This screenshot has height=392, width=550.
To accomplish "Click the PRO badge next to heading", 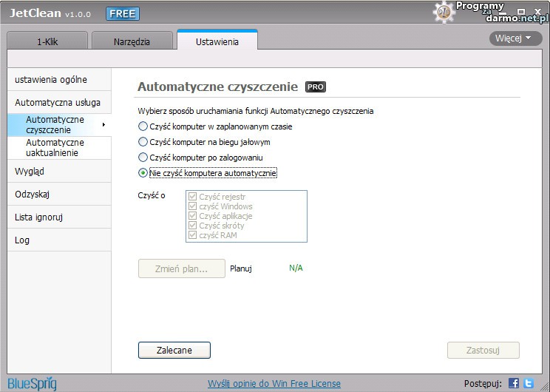I will pyautogui.click(x=316, y=87).
